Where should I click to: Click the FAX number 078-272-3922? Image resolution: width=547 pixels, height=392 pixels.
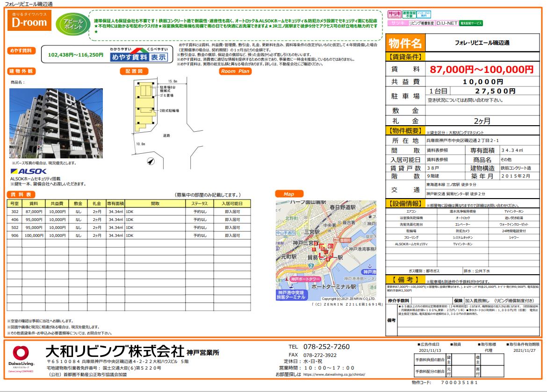pyautogui.click(x=320, y=355)
